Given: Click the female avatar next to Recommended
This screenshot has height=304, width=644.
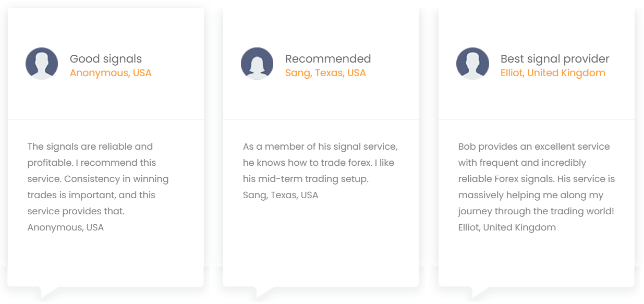Looking at the screenshot, I should pos(257,64).
